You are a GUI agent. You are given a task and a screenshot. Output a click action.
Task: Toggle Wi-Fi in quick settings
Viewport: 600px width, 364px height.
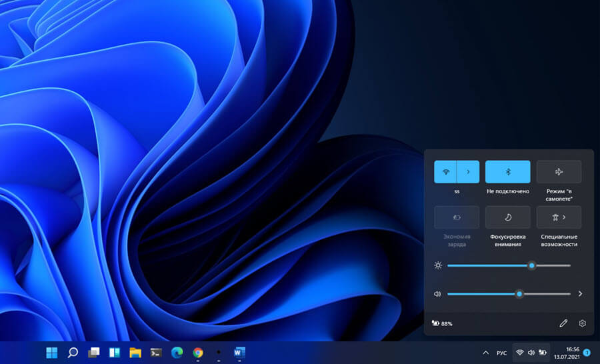coord(445,172)
